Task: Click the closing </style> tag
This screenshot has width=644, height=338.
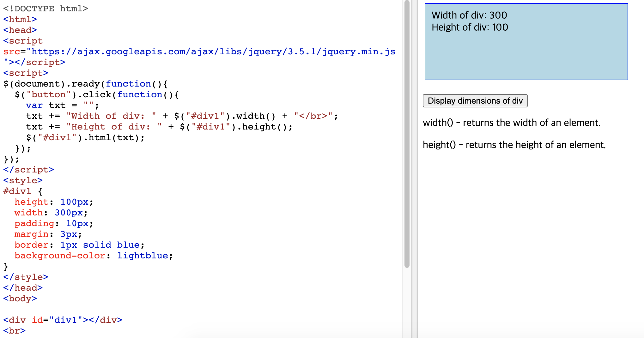Action: tap(26, 277)
